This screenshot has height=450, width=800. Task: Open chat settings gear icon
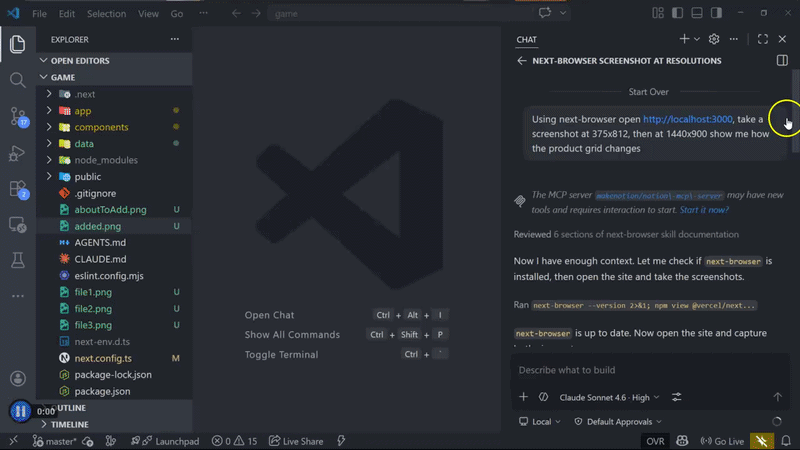tap(714, 39)
